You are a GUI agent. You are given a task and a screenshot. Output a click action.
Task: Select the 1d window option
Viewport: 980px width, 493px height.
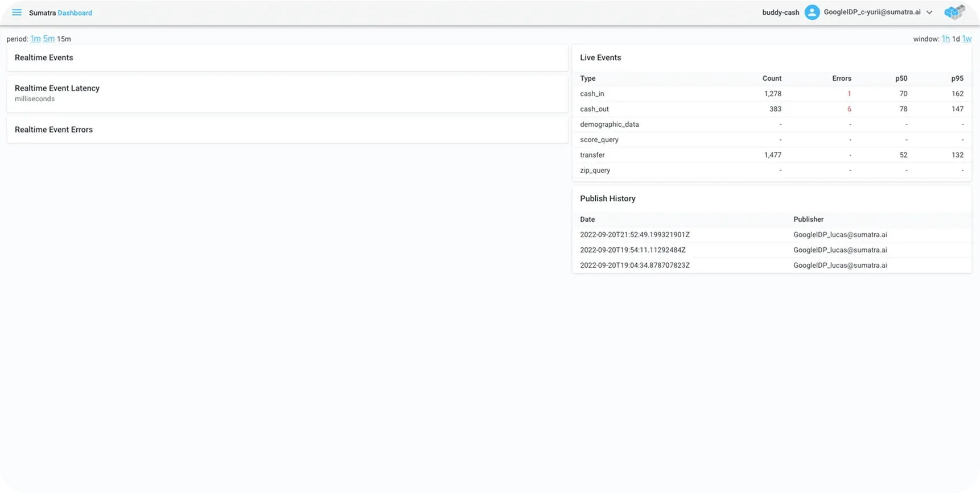pos(956,39)
